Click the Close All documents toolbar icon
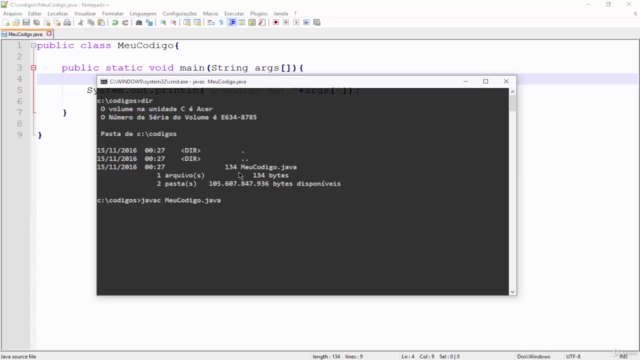Viewport: 640px width, 360px height. (x=57, y=22)
